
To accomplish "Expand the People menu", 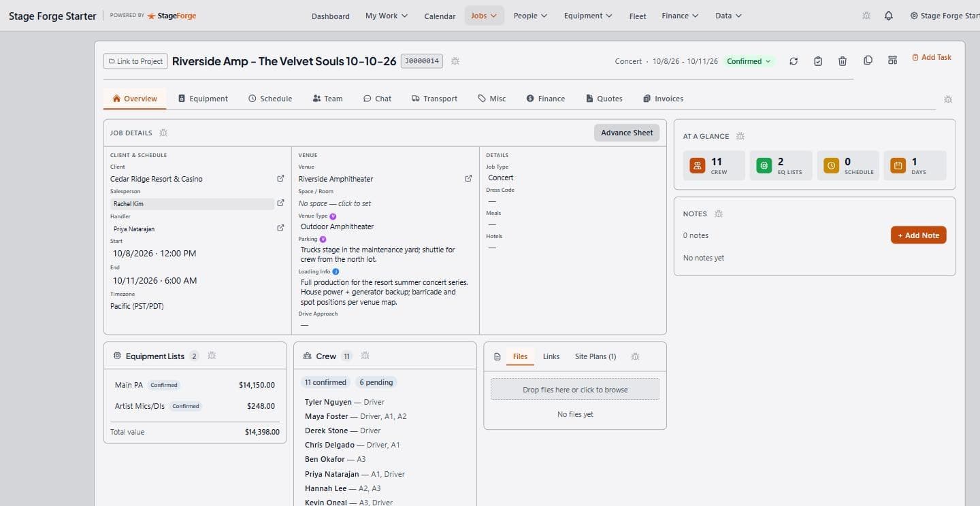I will coord(530,16).
